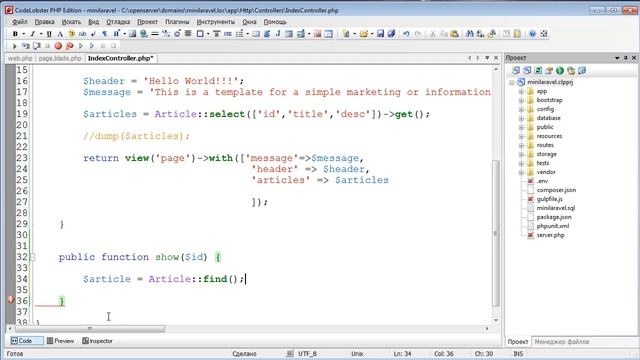
Task: Open the Project panel options dropdown arrow
Action: coord(617,58)
